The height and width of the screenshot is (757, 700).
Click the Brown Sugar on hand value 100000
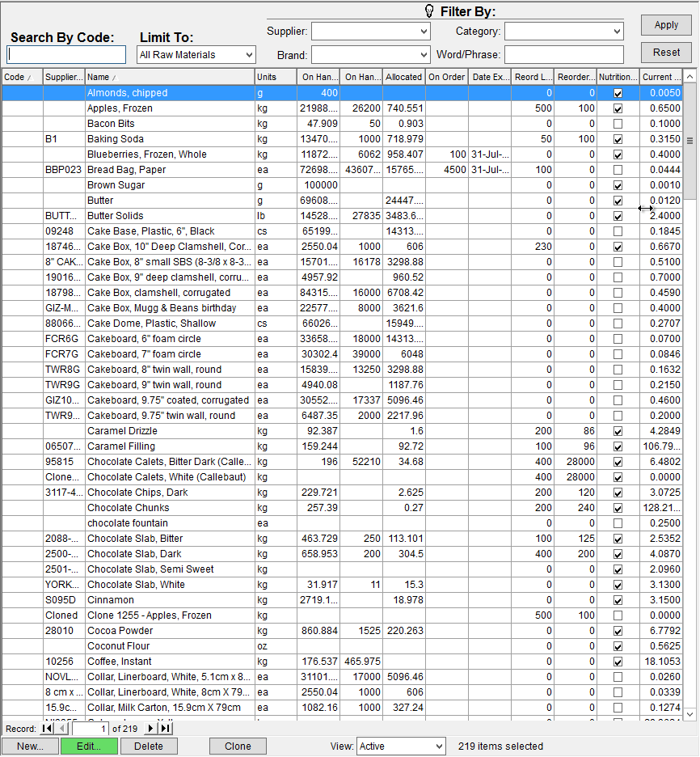(x=321, y=185)
